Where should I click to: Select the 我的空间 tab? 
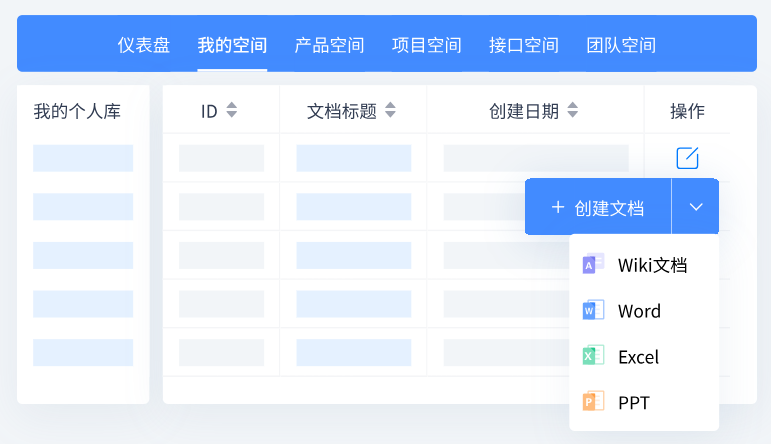(232, 45)
